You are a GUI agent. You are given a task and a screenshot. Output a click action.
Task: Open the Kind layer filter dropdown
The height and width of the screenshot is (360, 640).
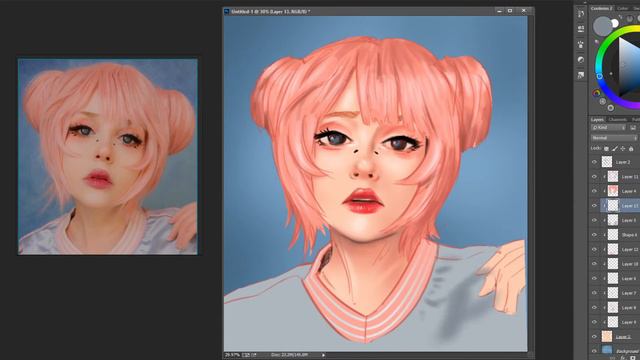[608, 128]
